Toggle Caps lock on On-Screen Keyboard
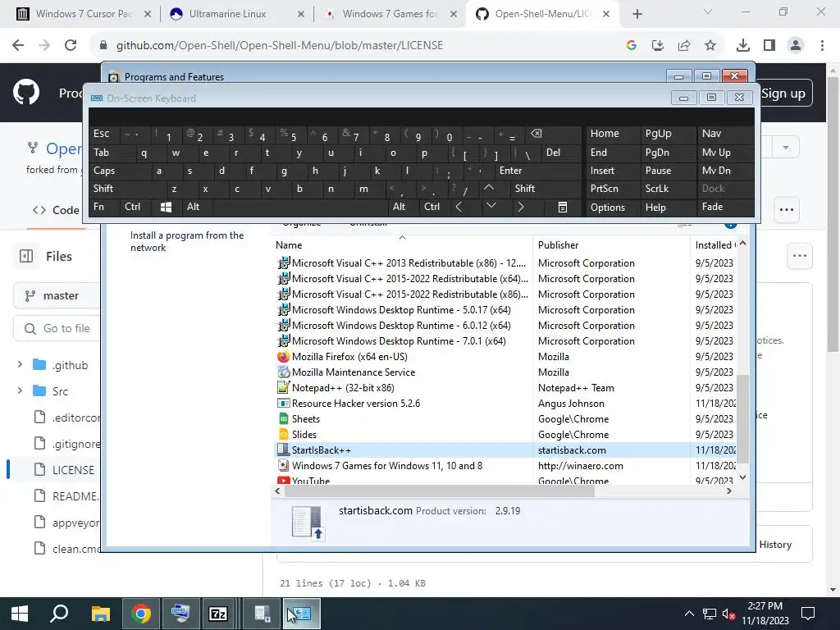 (120, 171)
